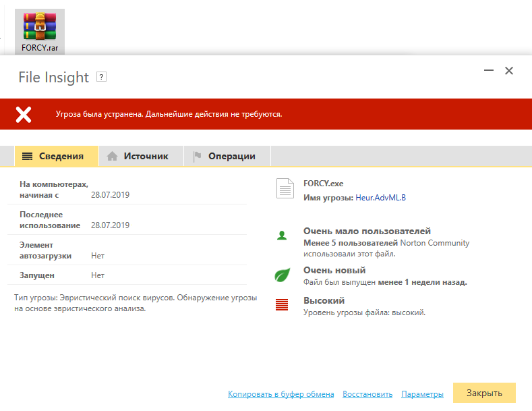532x411 pixels.
Task: Close the File Insight window with X
Action: (x=509, y=71)
